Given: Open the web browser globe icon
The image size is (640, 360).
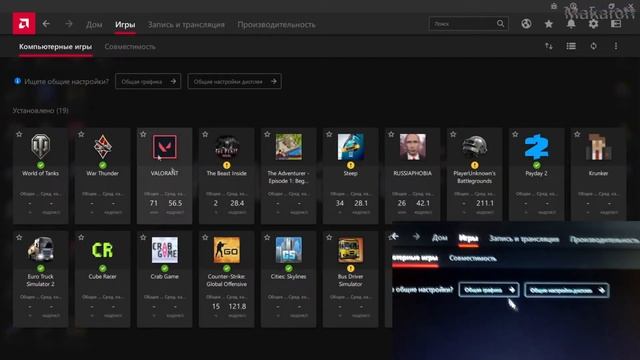Looking at the screenshot, I should click(526, 24).
